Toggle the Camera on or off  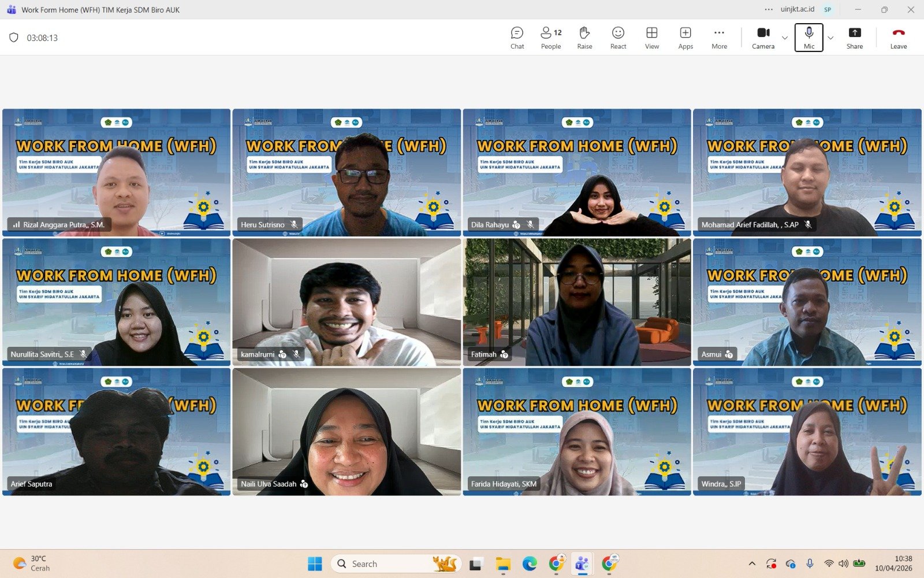763,38
